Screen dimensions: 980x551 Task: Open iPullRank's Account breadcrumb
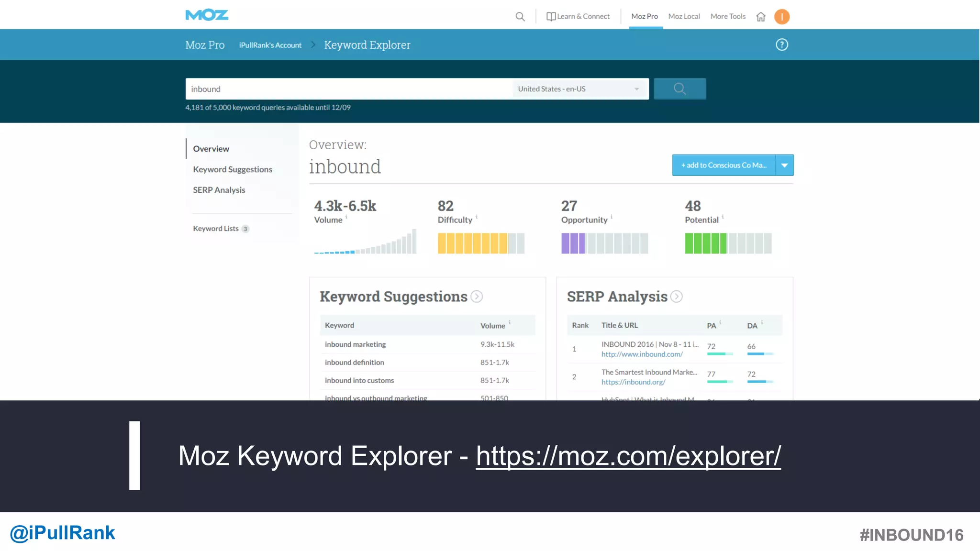[x=270, y=45]
